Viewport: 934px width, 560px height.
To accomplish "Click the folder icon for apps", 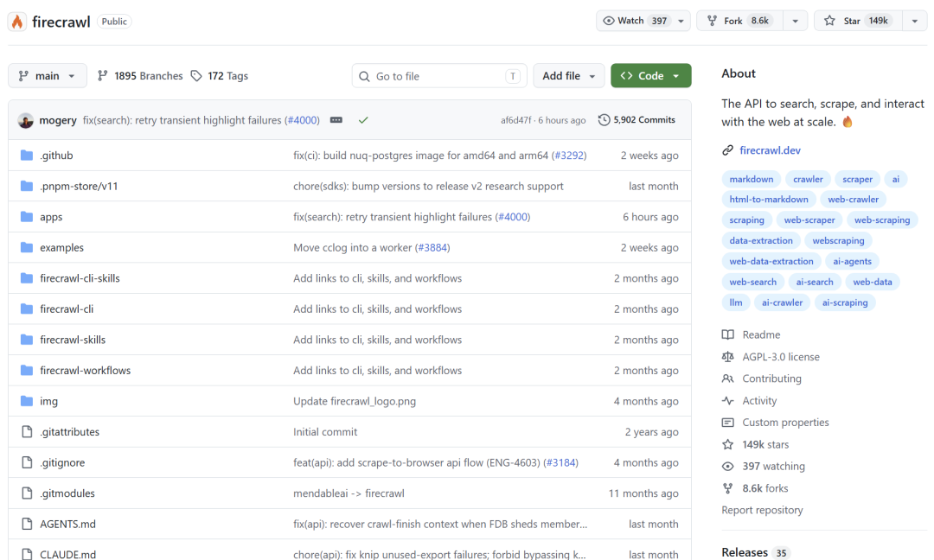I will click(x=27, y=217).
